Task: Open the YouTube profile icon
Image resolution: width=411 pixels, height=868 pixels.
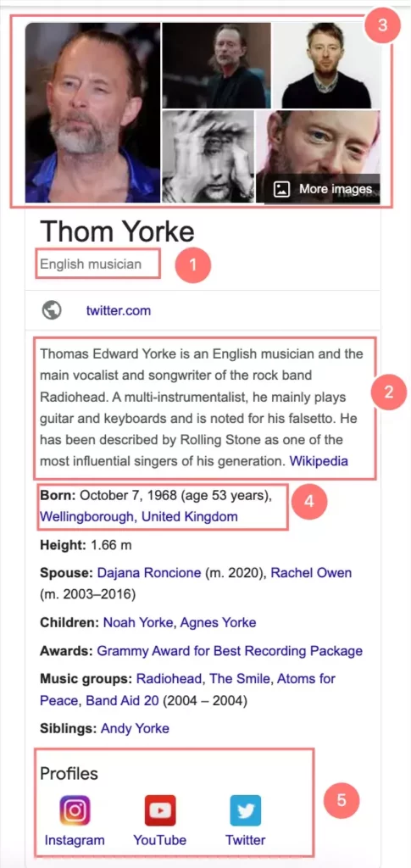Action: pyautogui.click(x=160, y=810)
